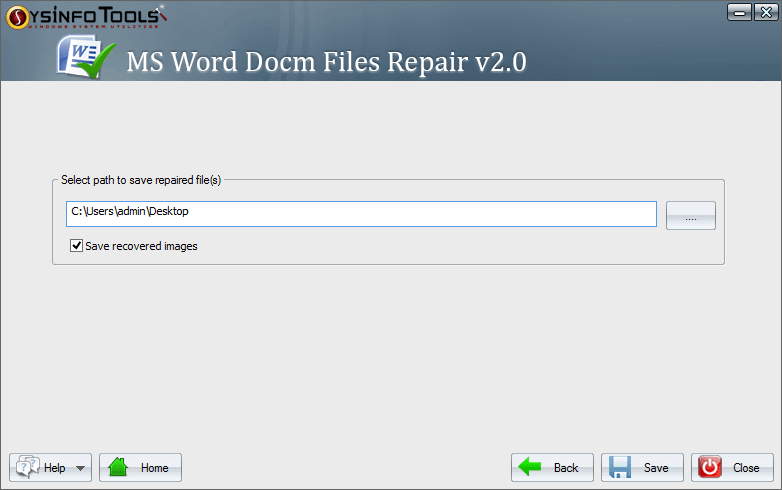Browse for folder with the dotted button

(691, 215)
